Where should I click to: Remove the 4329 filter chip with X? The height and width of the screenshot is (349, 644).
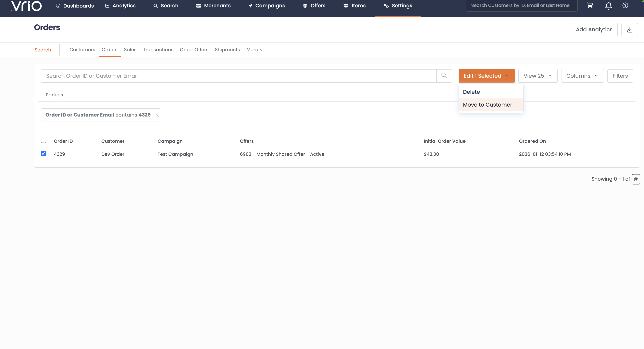point(157,115)
